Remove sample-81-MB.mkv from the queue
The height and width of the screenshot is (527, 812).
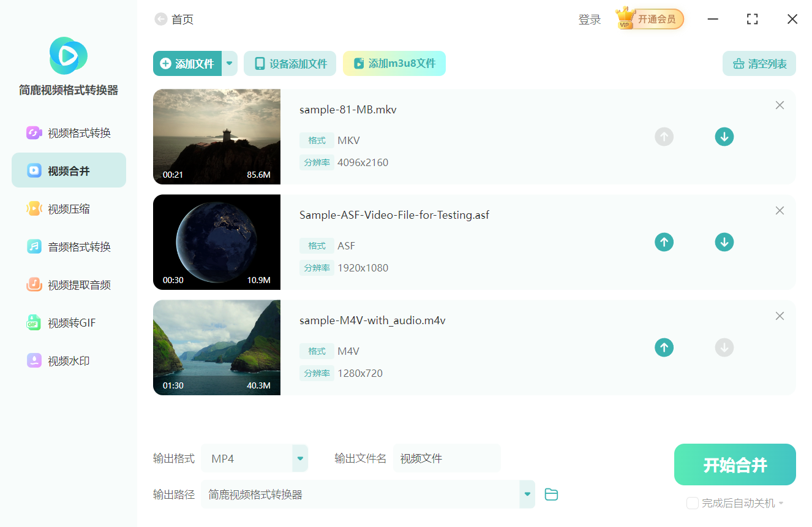(x=780, y=105)
